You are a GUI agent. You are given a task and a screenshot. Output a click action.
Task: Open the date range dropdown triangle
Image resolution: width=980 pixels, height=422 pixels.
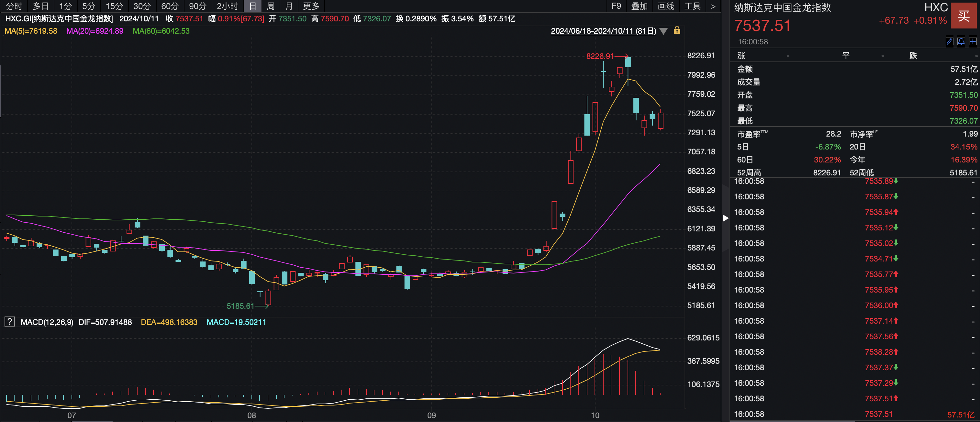tap(663, 31)
